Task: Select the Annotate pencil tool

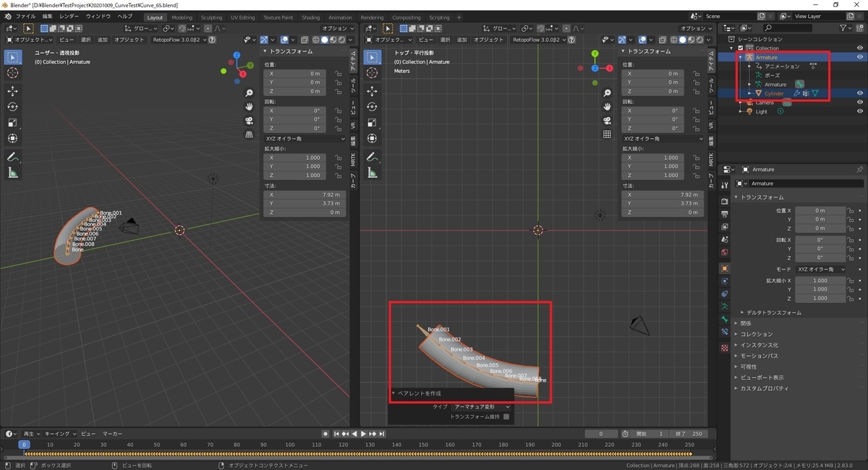Action: (13, 157)
